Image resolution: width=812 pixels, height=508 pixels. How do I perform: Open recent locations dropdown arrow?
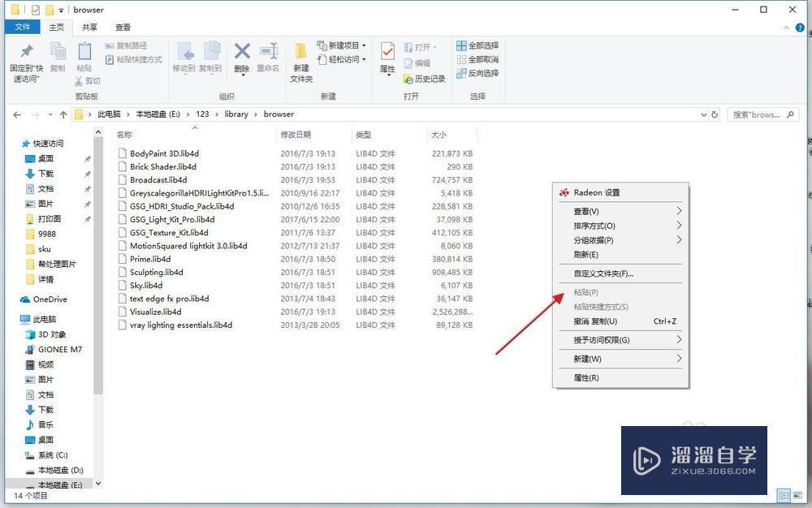pos(50,114)
